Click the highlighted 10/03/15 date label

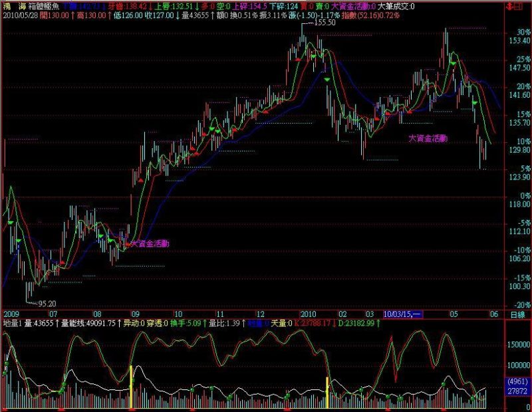click(403, 314)
